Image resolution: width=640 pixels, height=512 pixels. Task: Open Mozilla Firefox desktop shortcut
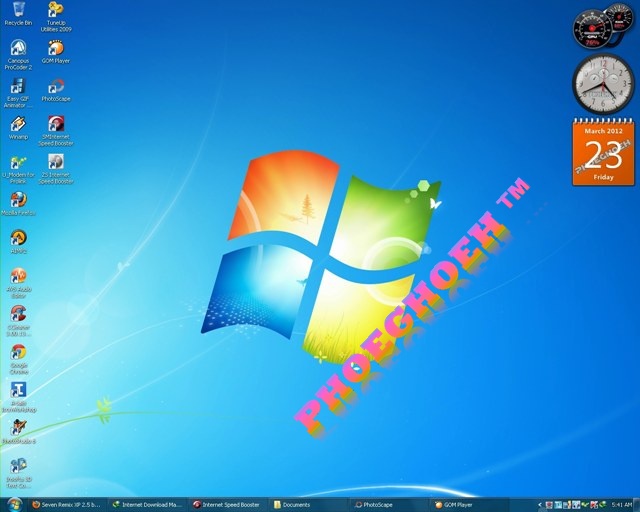pyautogui.click(x=18, y=204)
